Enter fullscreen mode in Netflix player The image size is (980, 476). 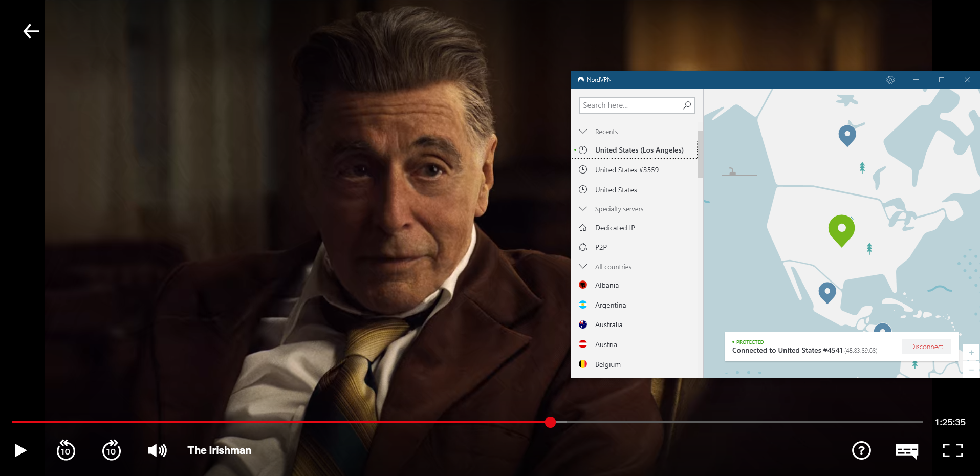pyautogui.click(x=953, y=450)
